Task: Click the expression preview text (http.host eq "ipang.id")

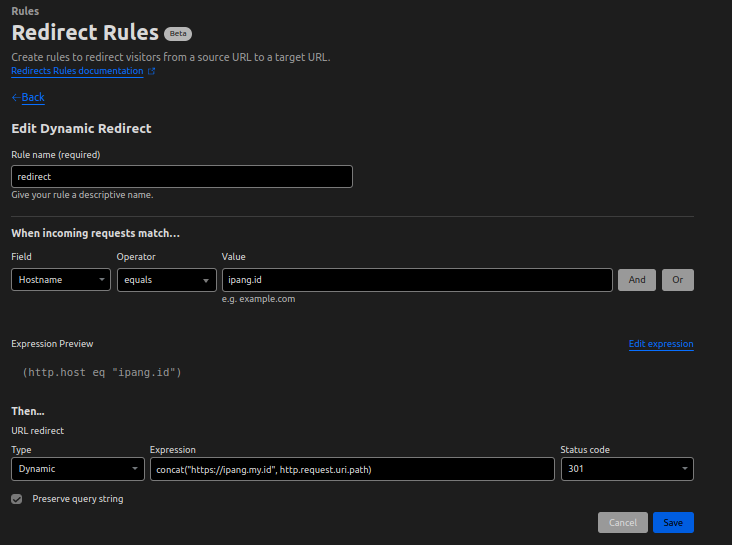Action: click(102, 372)
